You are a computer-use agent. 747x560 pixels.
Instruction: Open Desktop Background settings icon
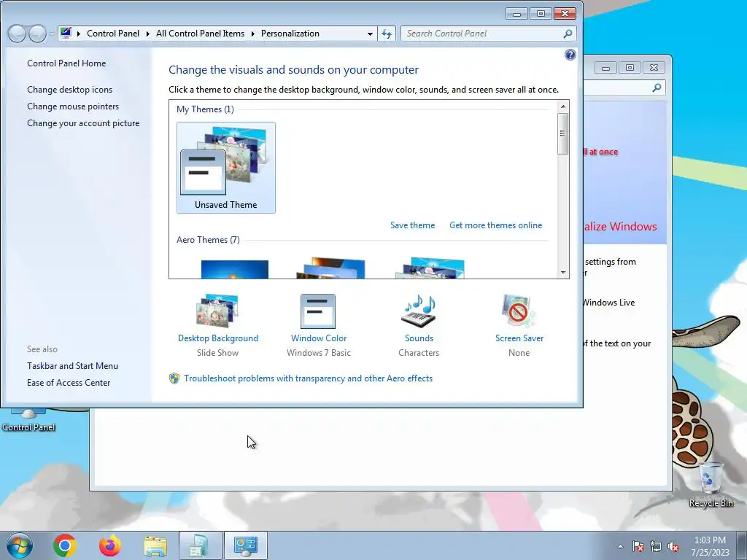point(217,311)
